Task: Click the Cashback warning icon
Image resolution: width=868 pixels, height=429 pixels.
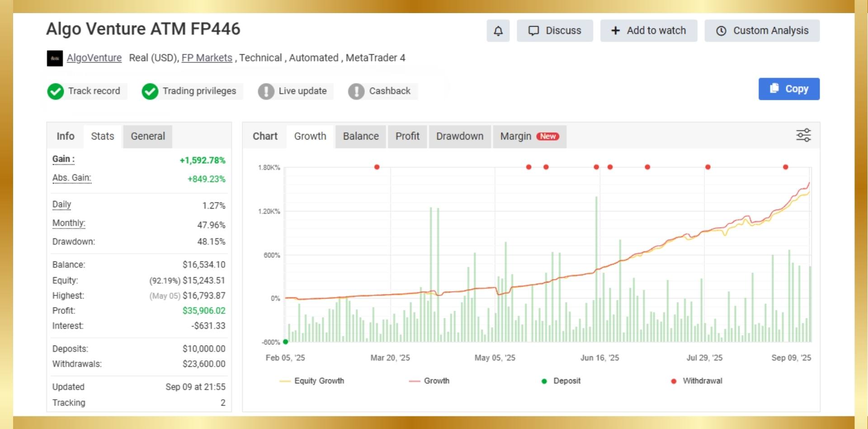Action: coord(356,91)
